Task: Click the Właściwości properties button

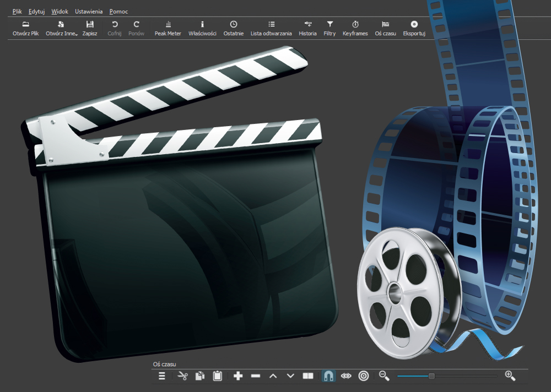Action: coord(202,28)
